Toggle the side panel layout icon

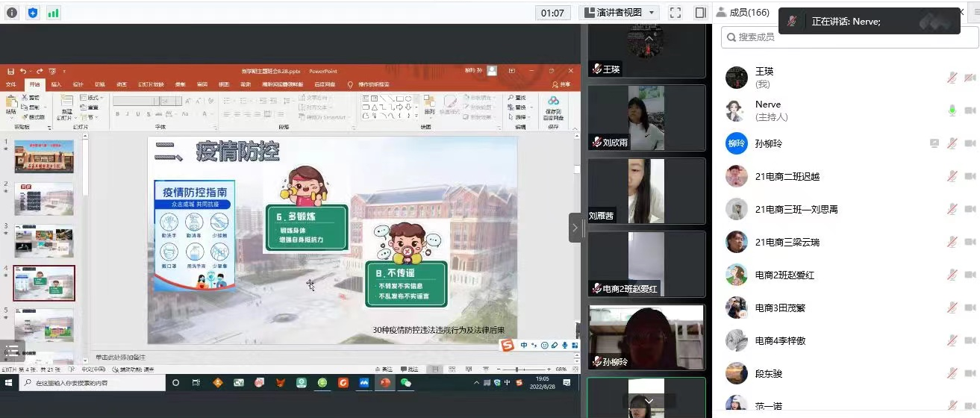coord(700,13)
